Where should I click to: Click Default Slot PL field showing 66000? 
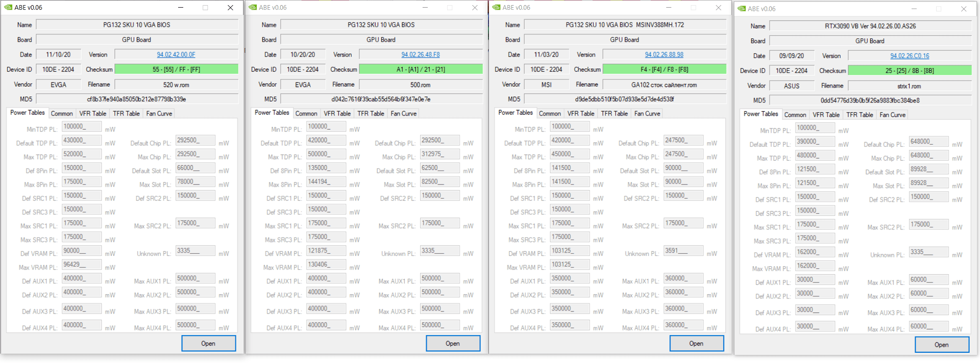click(x=195, y=168)
